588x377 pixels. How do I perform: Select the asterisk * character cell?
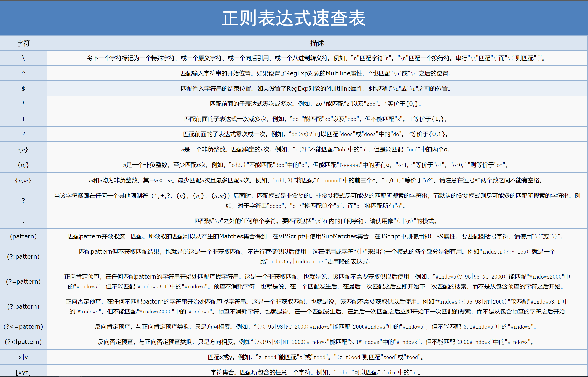(23, 104)
